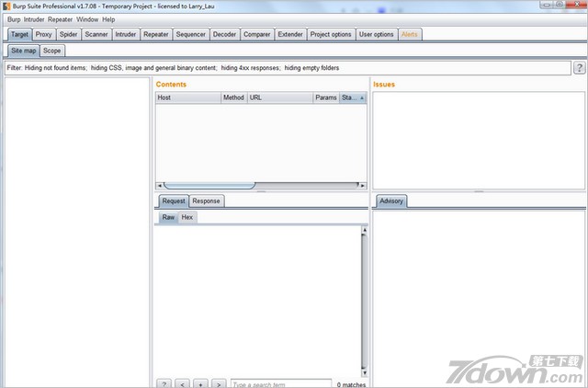Open the Help menu

click(x=108, y=19)
